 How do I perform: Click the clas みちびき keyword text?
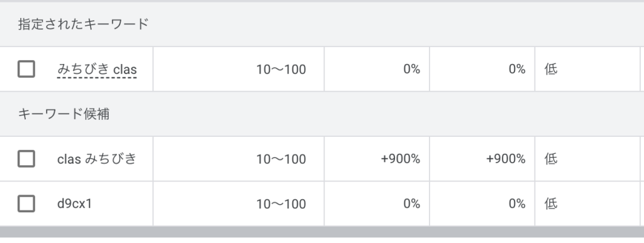point(97,159)
